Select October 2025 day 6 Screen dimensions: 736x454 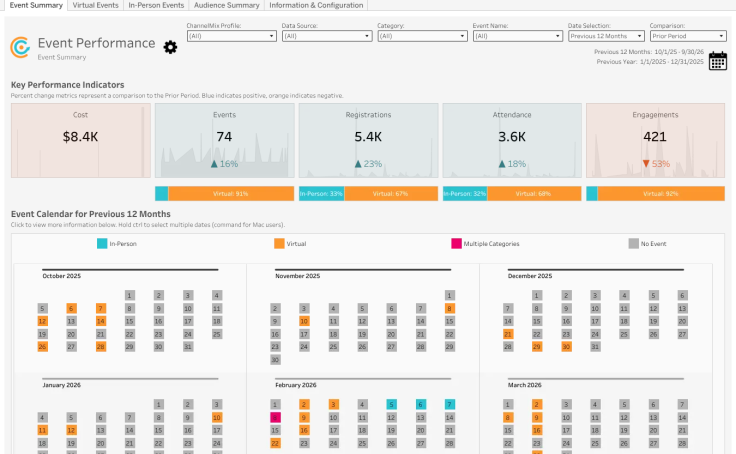pyautogui.click(x=71, y=308)
